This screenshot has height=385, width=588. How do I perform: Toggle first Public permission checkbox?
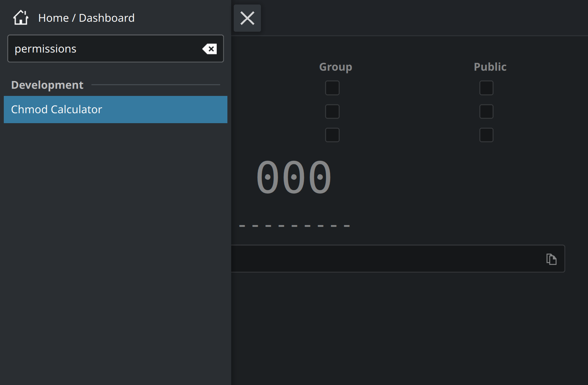[486, 88]
